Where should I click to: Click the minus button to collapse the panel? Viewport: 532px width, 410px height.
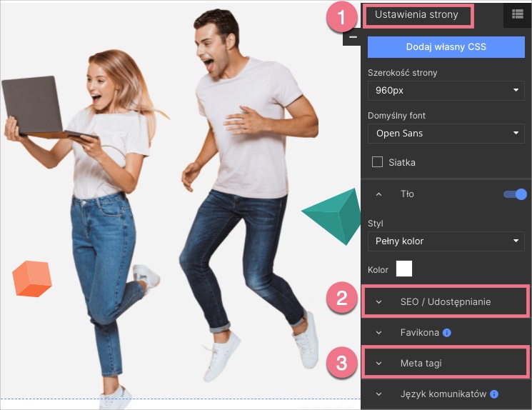point(352,37)
